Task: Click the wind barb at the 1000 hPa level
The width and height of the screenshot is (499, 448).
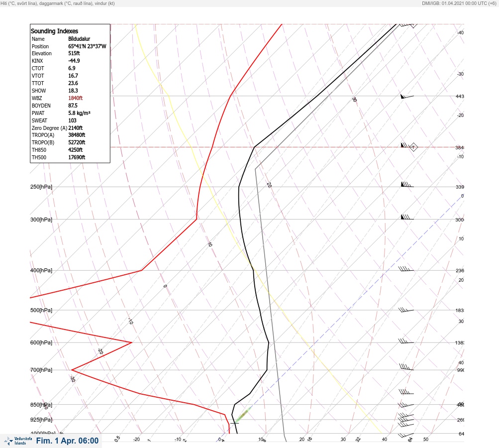Action: (x=406, y=435)
